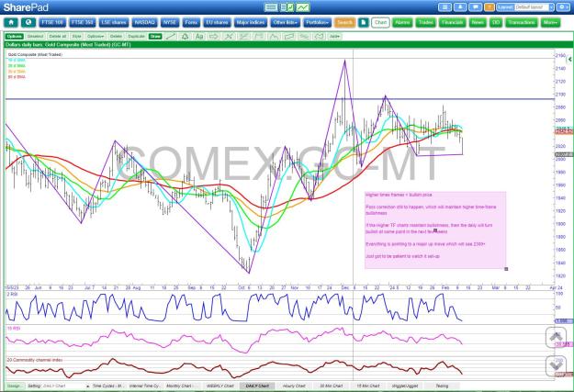
Task: Open the FTSE 350 list
Action: tap(83, 23)
